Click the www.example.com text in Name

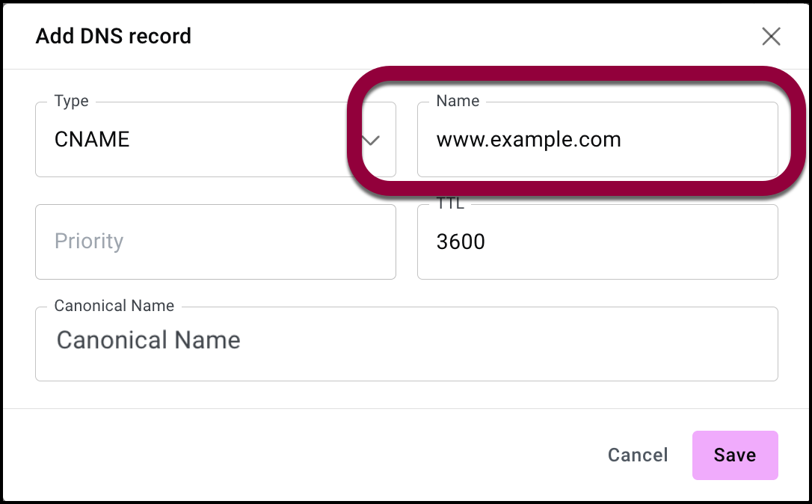pos(528,140)
